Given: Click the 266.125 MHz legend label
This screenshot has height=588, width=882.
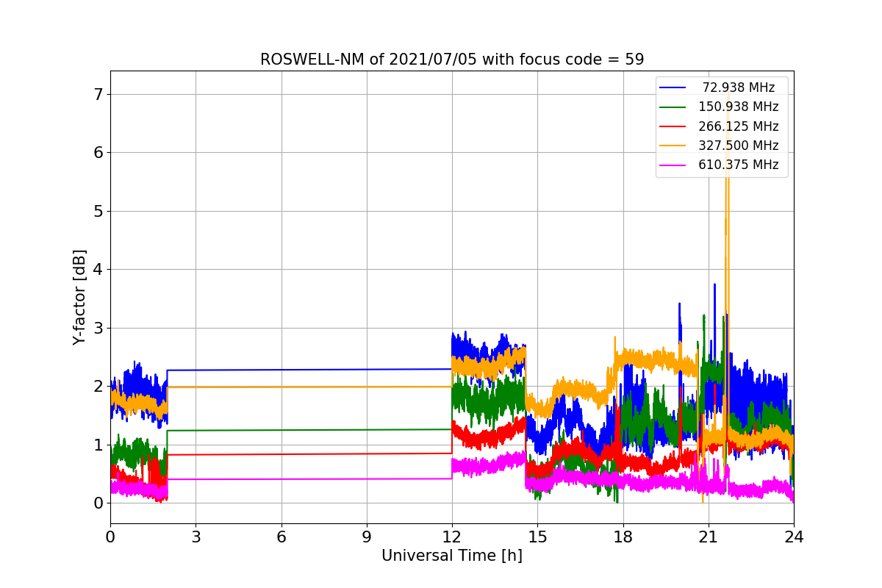Looking at the screenshot, I should [738, 126].
